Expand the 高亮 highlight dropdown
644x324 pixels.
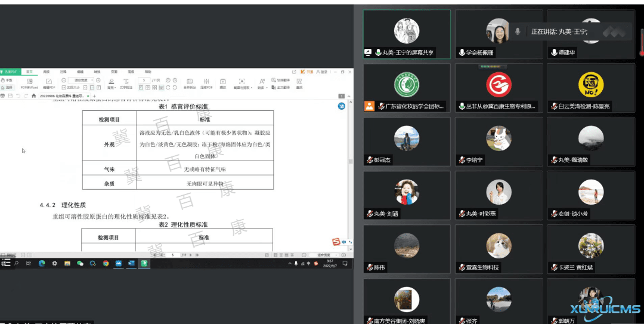tap(111, 87)
